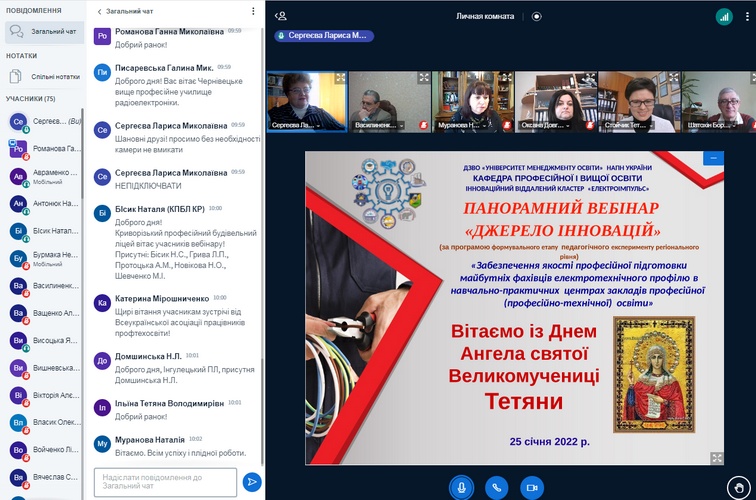
Task: Select participant Василиненк... in users list
Action: (x=44, y=286)
